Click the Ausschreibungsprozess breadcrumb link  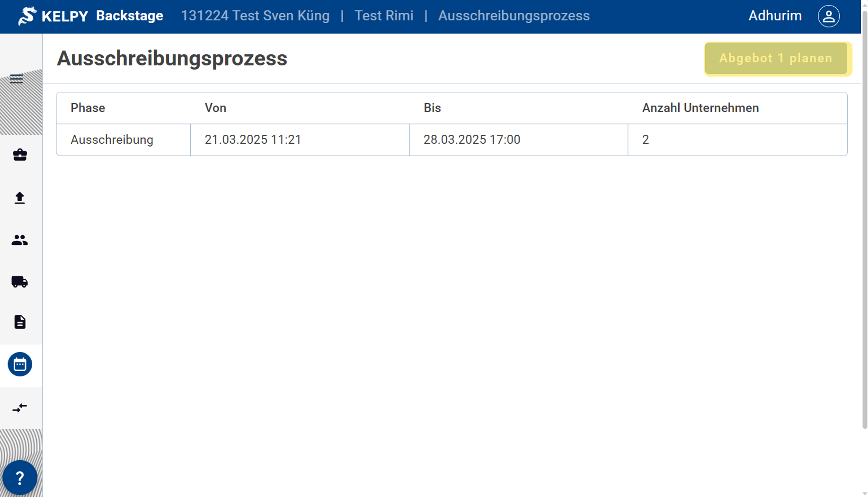point(514,16)
